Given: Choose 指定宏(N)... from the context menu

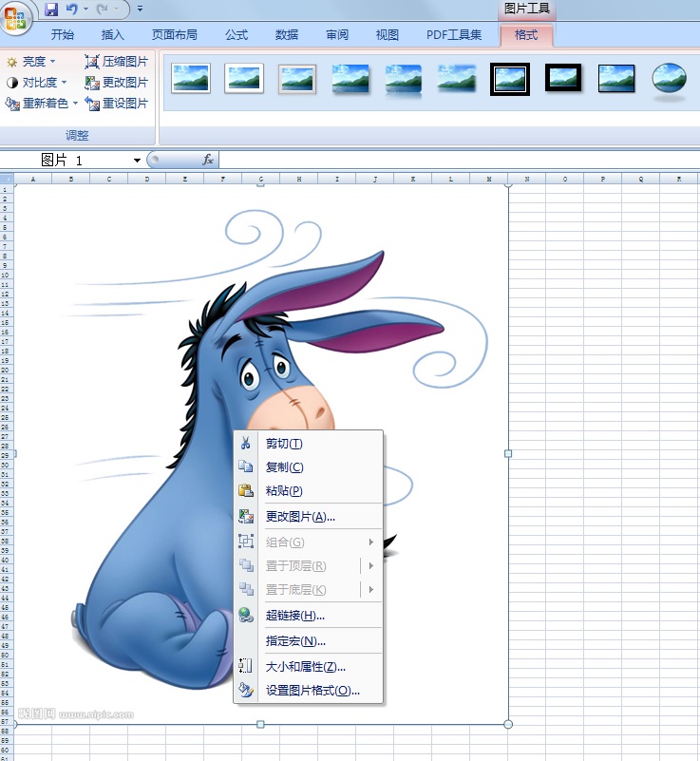Looking at the screenshot, I should click(309, 641).
